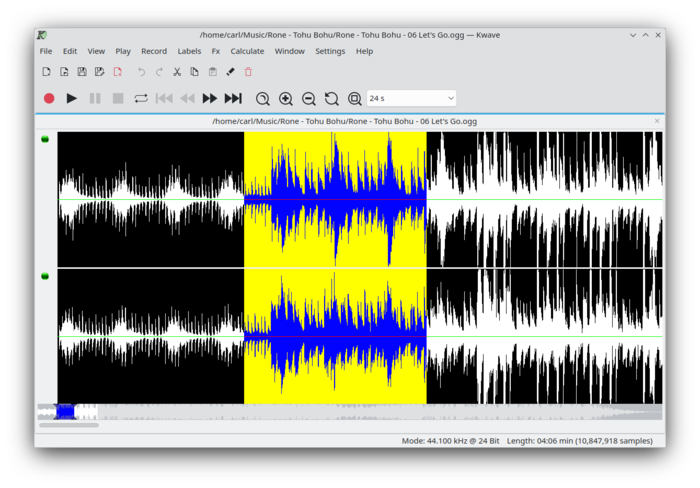This screenshot has height=488, width=700.
Task: Click the scissors cut icon
Action: (x=177, y=72)
